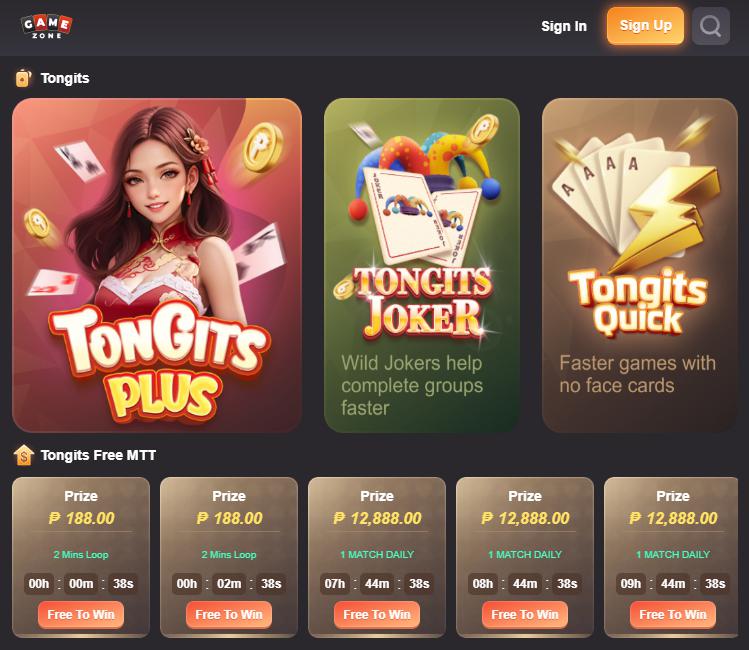749x650 pixels.
Task: Click Free To Win on the 07h 44m tournament
Action: click(377, 614)
